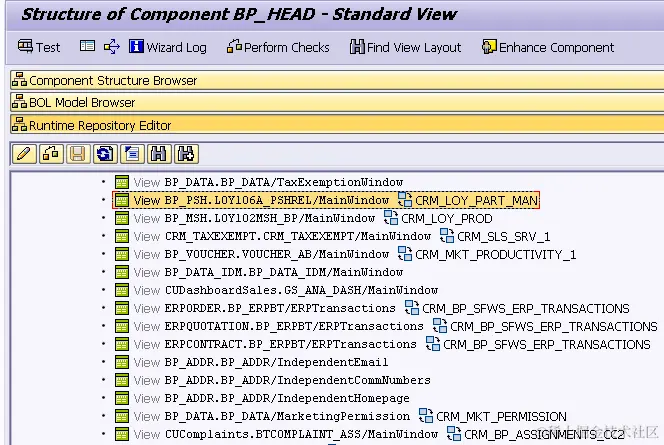Click the CRM_MKT_PRODUCTIVITY_1 switch label
Screen dimensions: 664x445
(x=495, y=254)
